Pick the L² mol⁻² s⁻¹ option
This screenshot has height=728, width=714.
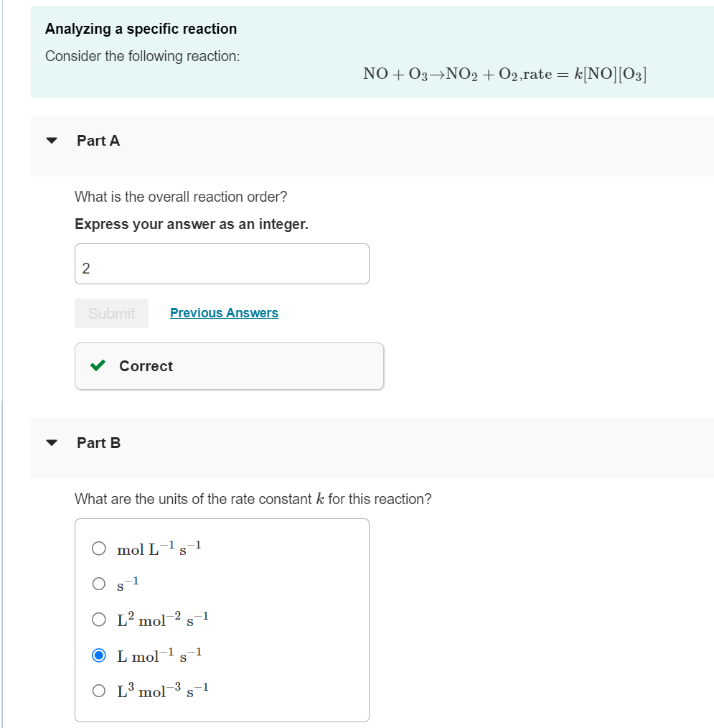(x=100, y=619)
